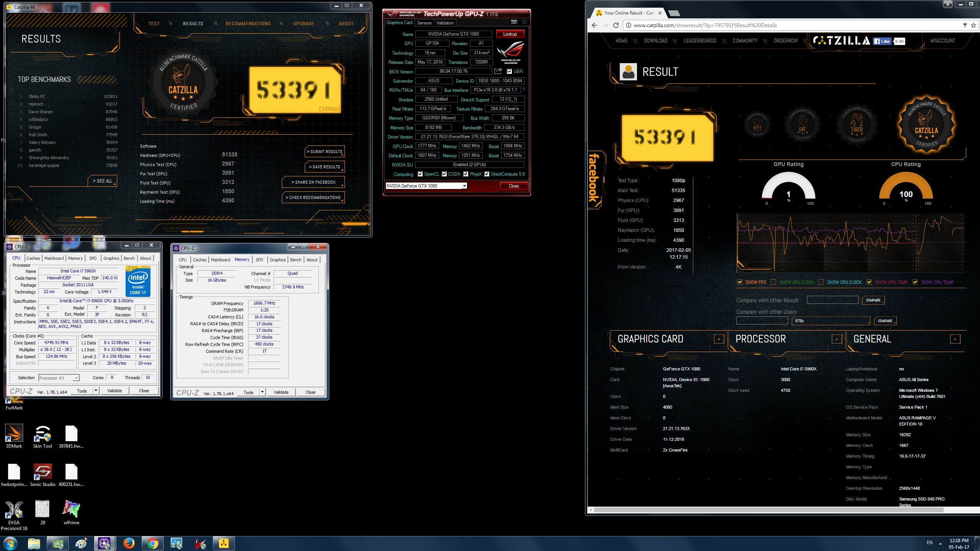Click the browser reload icon
This screenshot has height=551, width=980.
tap(616, 25)
